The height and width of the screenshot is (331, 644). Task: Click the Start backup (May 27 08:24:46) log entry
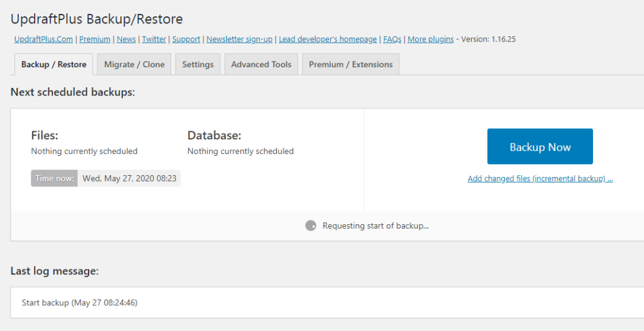80,303
